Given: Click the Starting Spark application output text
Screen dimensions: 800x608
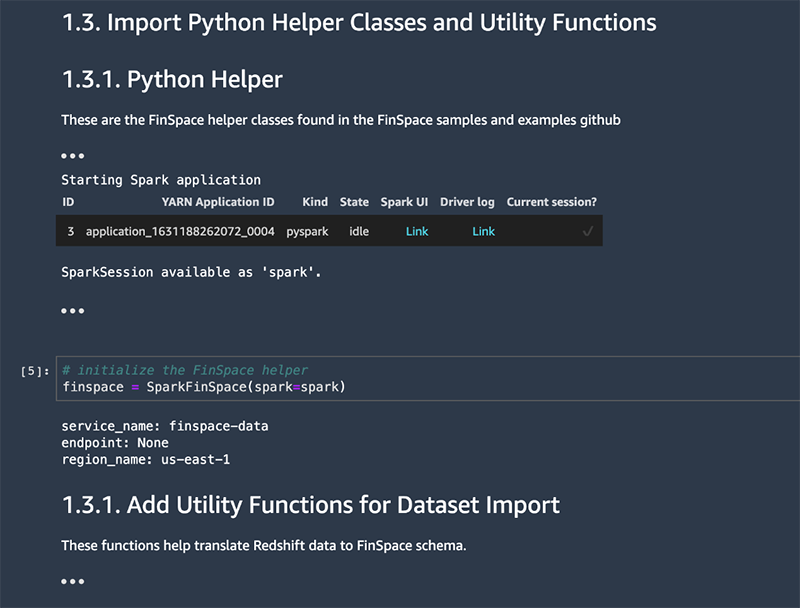Looking at the screenshot, I should tap(161, 180).
